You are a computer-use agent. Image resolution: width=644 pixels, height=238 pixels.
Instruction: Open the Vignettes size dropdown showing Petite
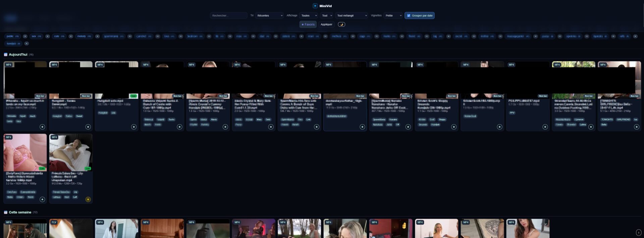tap(393, 15)
